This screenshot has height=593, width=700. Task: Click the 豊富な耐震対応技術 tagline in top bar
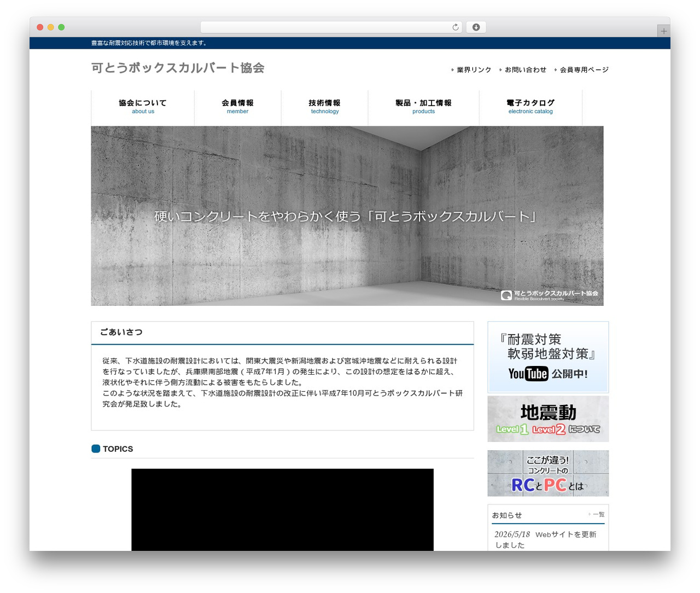coord(149,43)
